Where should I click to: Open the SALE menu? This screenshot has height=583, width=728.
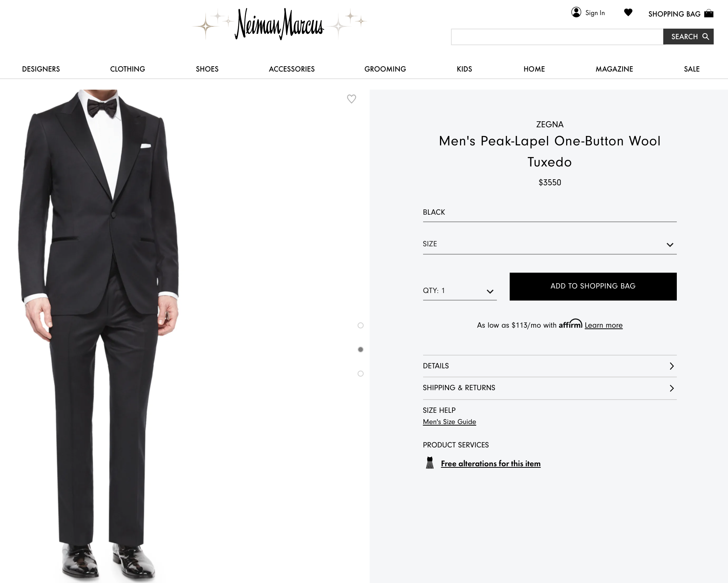pos(691,69)
